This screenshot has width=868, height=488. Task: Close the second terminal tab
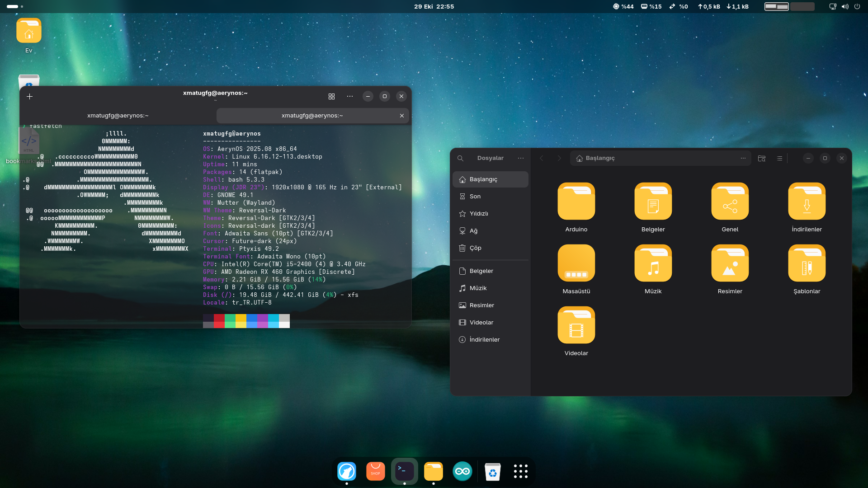tap(401, 116)
